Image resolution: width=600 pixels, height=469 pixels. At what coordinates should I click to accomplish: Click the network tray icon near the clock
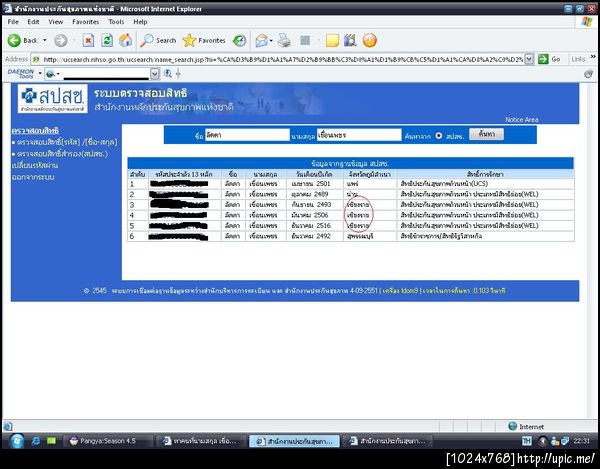tap(565, 441)
